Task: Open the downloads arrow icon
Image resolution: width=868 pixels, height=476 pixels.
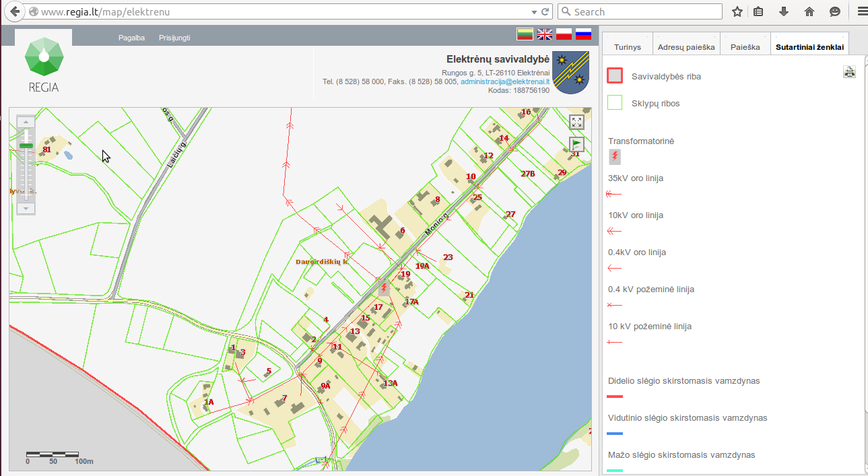Action: [x=784, y=11]
